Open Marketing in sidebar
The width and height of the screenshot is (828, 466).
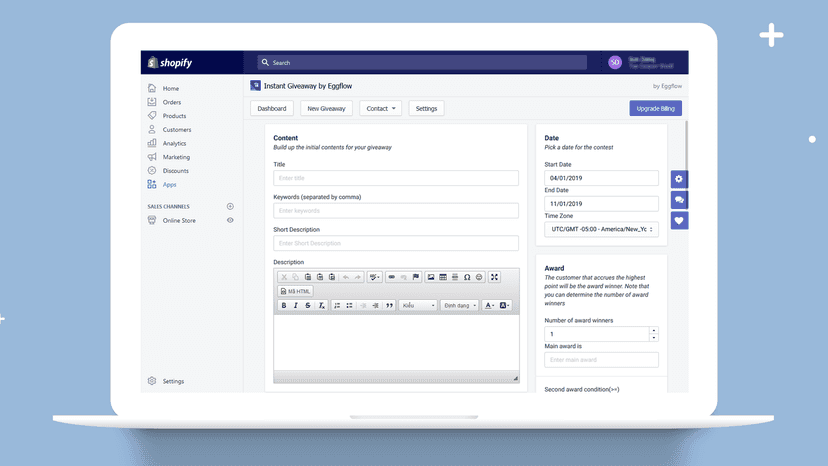[176, 157]
